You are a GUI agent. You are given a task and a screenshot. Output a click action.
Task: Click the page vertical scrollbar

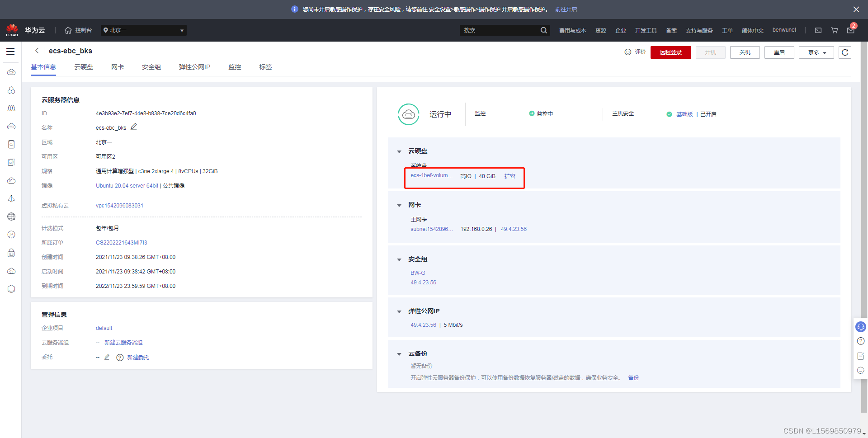point(864,227)
